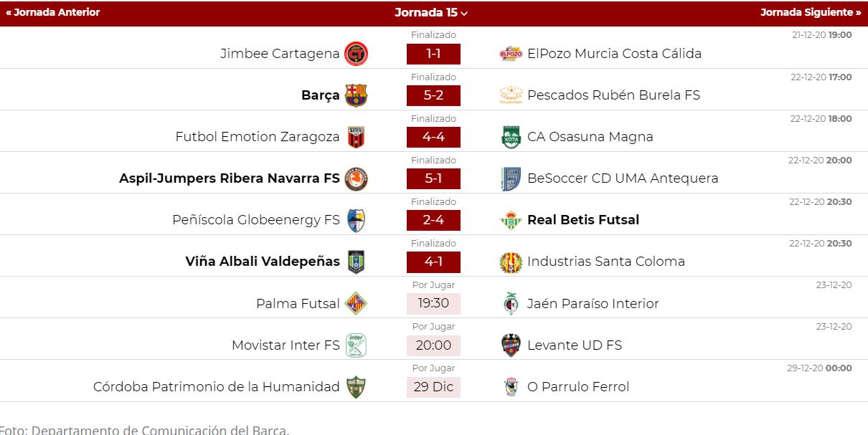This screenshot has height=435, width=868.
Task: Open Viña Albali Valdepeñas team link
Action: coord(263,262)
